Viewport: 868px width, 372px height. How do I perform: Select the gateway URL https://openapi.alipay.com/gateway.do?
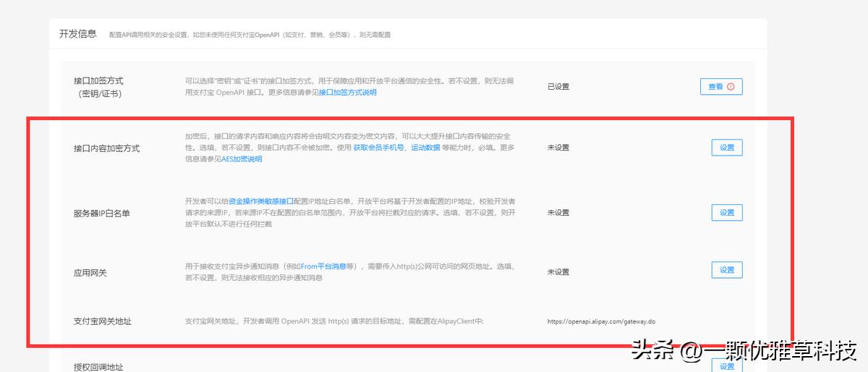tap(601, 321)
